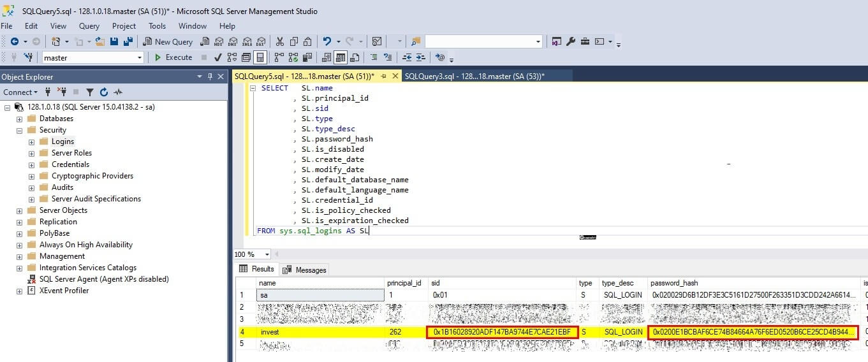Viewport: 868px width, 362px height.
Task: Pin the Object Explorer panel
Action: [210, 76]
